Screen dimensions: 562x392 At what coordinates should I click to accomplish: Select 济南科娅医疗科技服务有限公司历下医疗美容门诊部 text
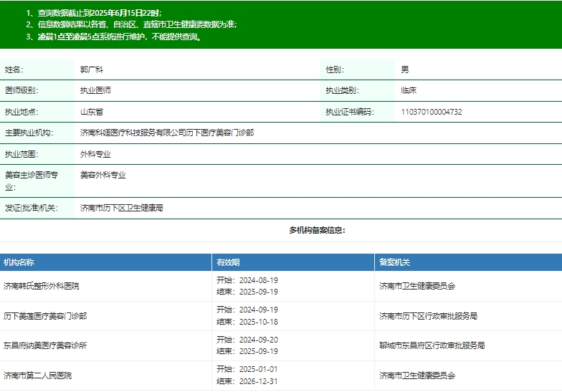point(167,133)
